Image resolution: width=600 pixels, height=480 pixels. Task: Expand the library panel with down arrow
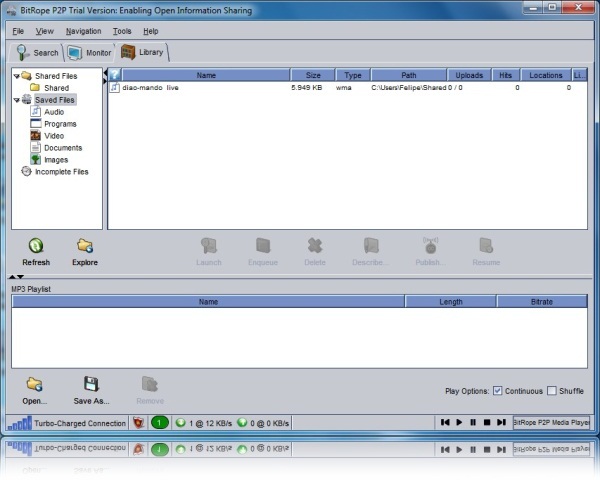21,276
